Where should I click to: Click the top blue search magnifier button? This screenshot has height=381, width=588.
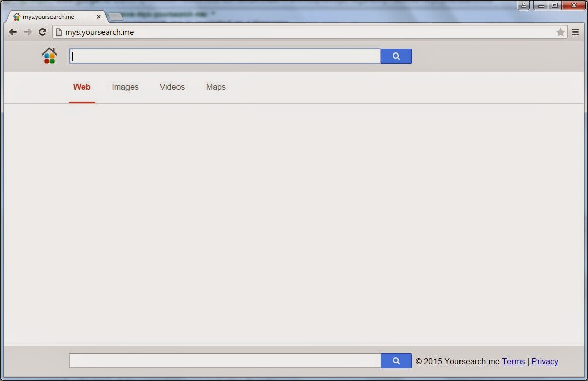pos(396,56)
